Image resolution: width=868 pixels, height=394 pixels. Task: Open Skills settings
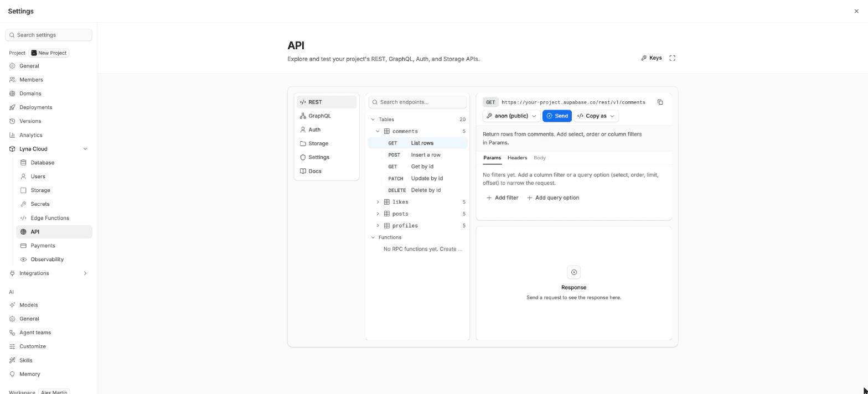pos(49,360)
